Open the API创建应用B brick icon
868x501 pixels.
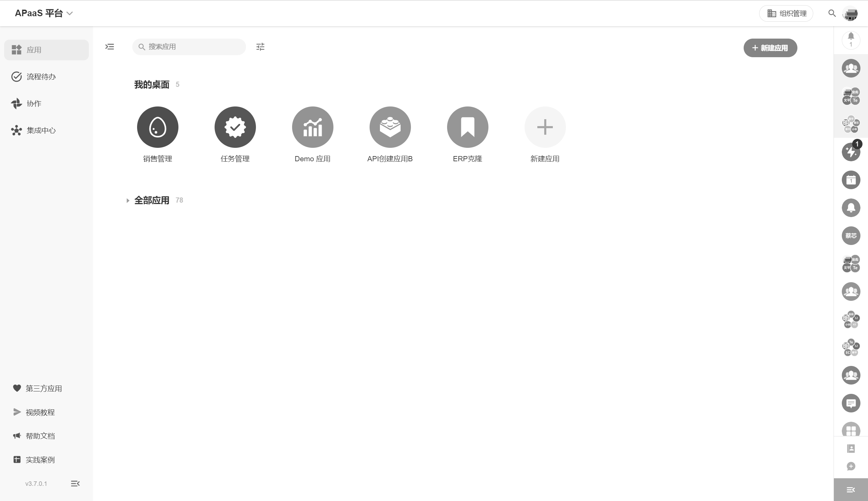point(390,127)
